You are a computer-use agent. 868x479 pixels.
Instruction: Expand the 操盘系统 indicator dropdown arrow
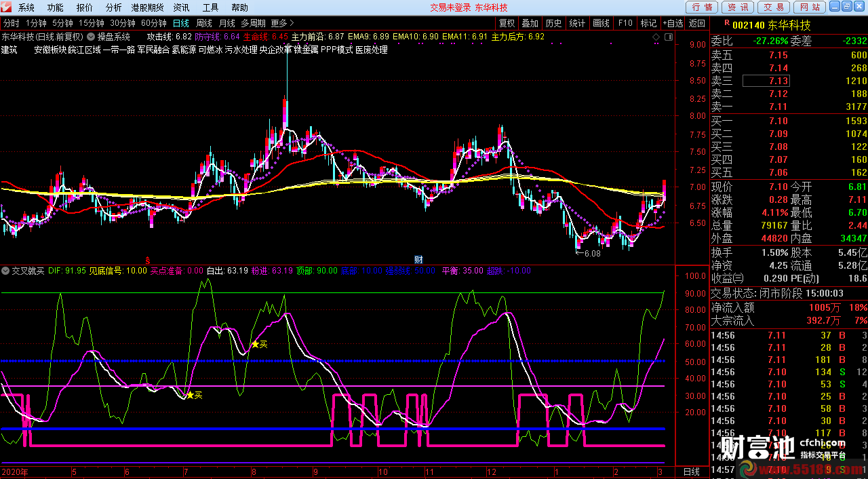click(92, 37)
